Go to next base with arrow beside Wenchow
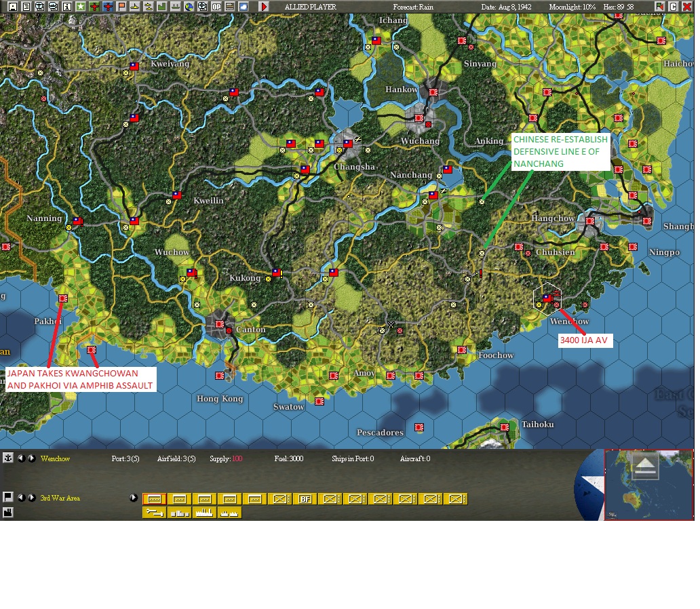Image resolution: width=700 pixels, height=609 pixels. tap(32, 458)
